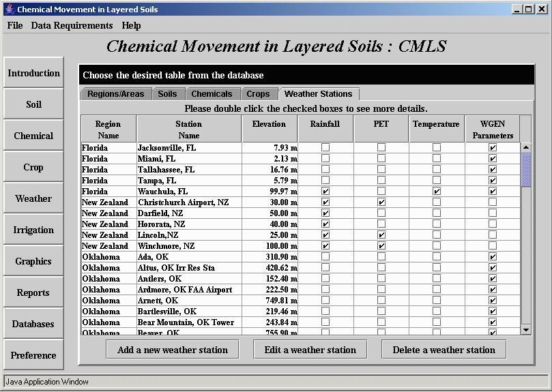Click the vertical scrollbar thumb
This screenshot has height=392, width=552.
click(x=526, y=170)
